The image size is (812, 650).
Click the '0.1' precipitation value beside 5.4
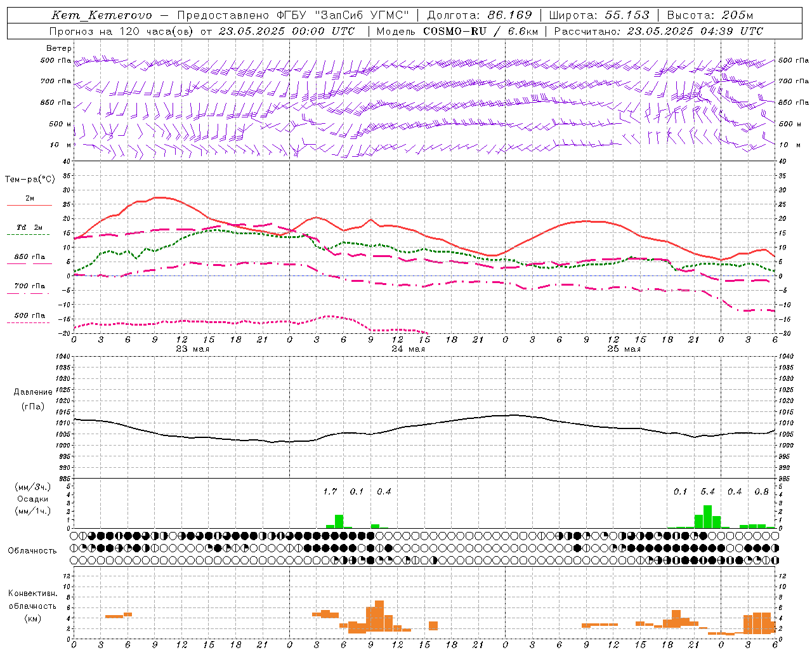point(680,492)
